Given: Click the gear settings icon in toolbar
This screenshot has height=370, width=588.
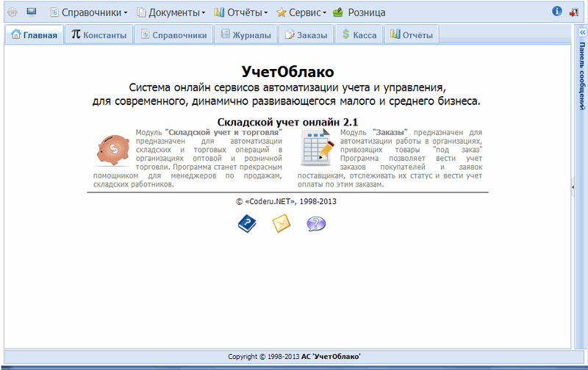Looking at the screenshot, I should tap(12, 12).
